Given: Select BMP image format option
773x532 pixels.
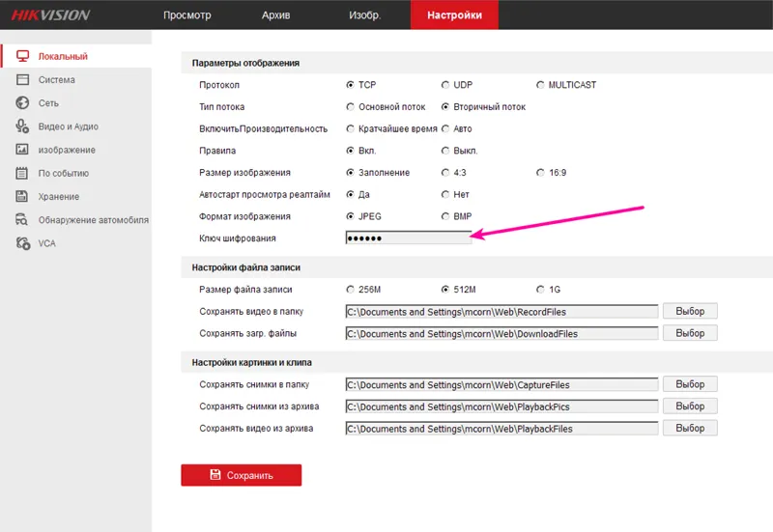Looking at the screenshot, I should tap(445, 216).
